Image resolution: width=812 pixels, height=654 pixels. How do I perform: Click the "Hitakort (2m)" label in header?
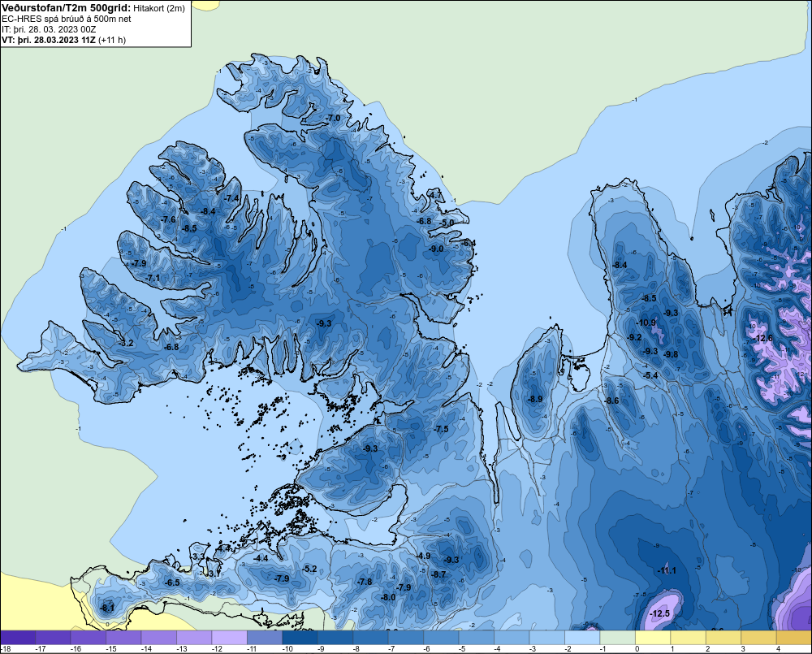(x=159, y=8)
